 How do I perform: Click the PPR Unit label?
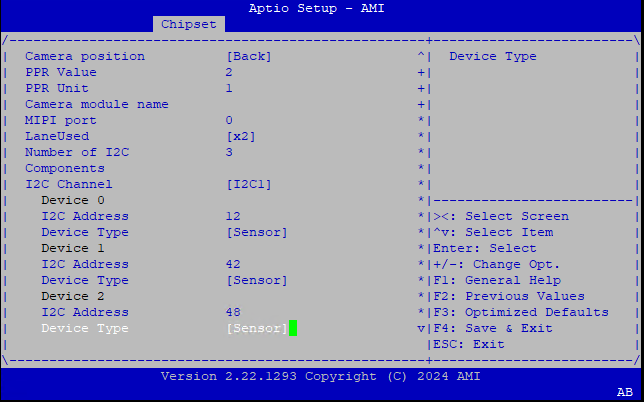57,88
